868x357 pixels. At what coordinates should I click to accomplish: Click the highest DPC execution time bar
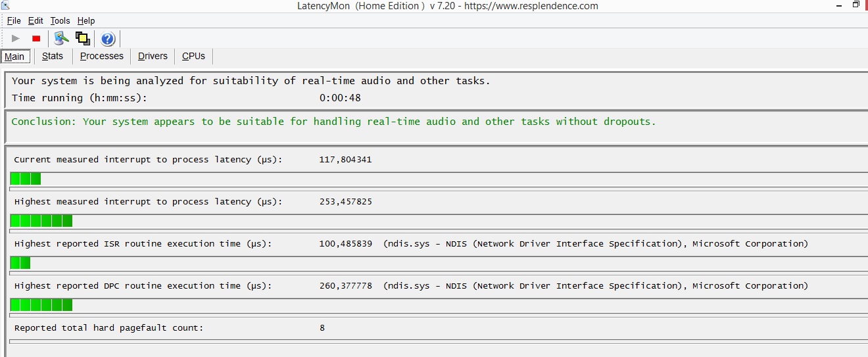[x=41, y=304]
